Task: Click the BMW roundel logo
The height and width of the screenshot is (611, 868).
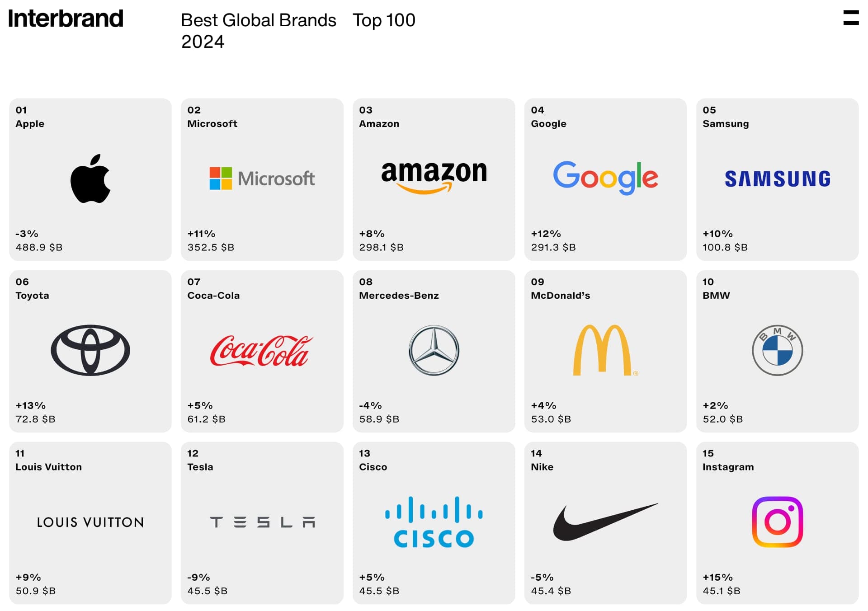Action: (777, 350)
